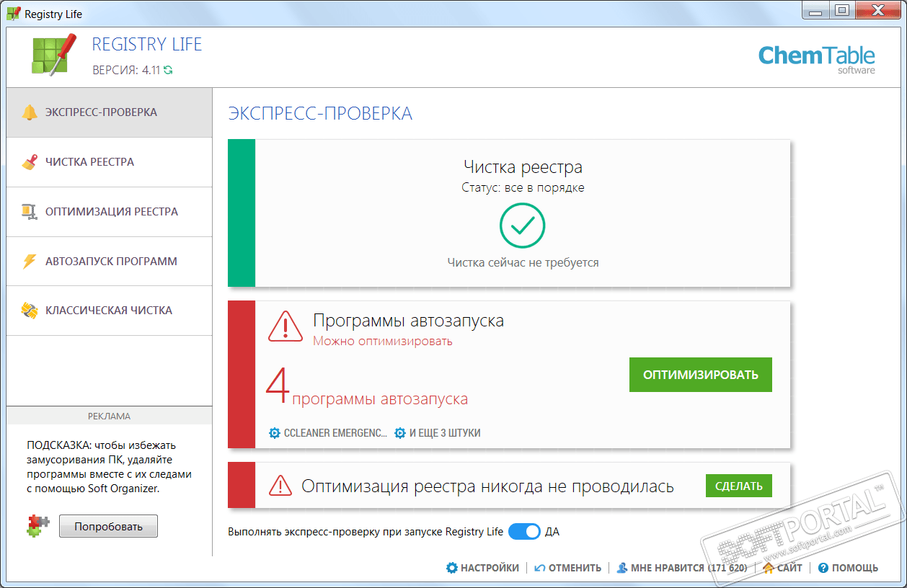Image resolution: width=907 pixels, height=588 pixels.
Task: Click the Чистка реестра card heading
Action: click(x=523, y=167)
